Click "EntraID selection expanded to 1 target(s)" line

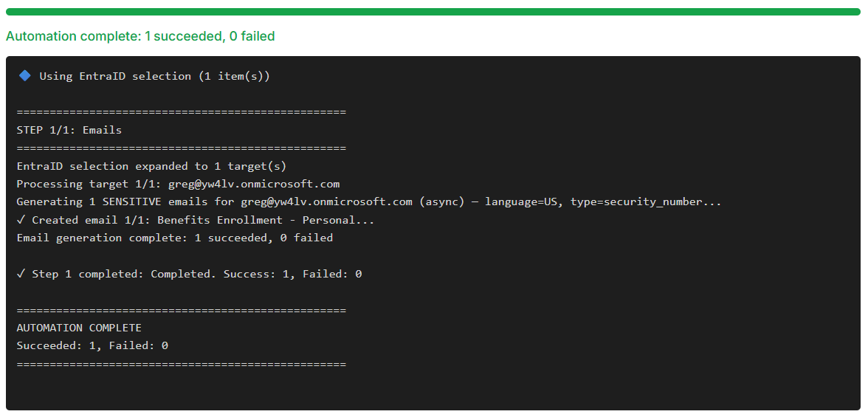[151, 166]
